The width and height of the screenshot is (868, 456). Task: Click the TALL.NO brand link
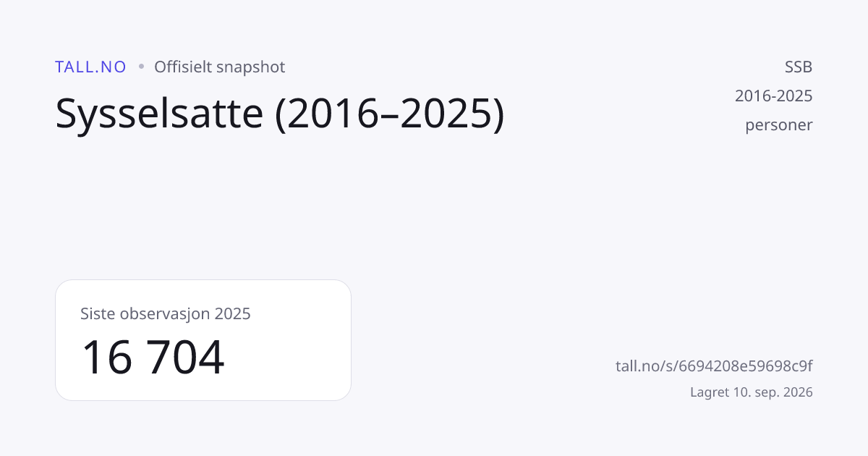coord(90,67)
